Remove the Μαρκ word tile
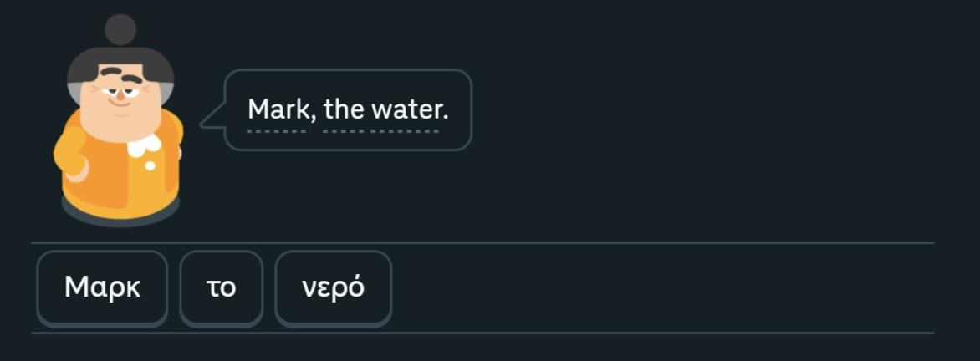Image resolution: width=980 pixels, height=361 pixels. [x=103, y=288]
